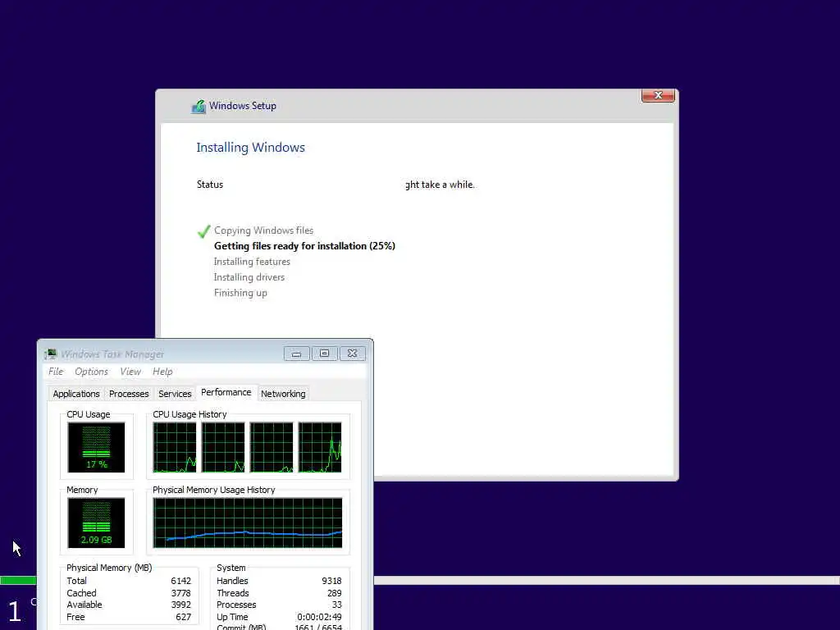Image resolution: width=840 pixels, height=630 pixels.
Task: Open the Help menu in Task Manager
Action: pyautogui.click(x=162, y=372)
